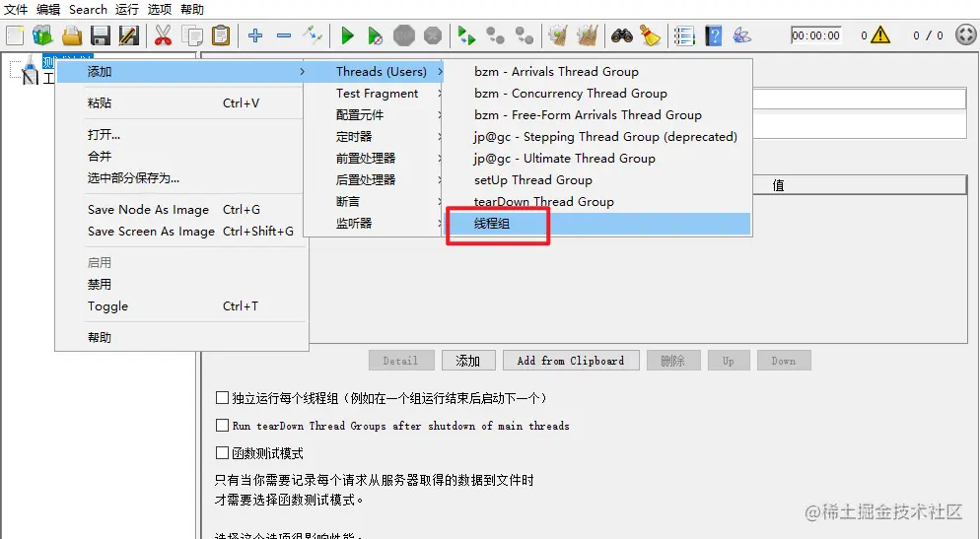Enable run each thread group independently checkbox
The height and width of the screenshot is (539, 980).
click(x=222, y=398)
